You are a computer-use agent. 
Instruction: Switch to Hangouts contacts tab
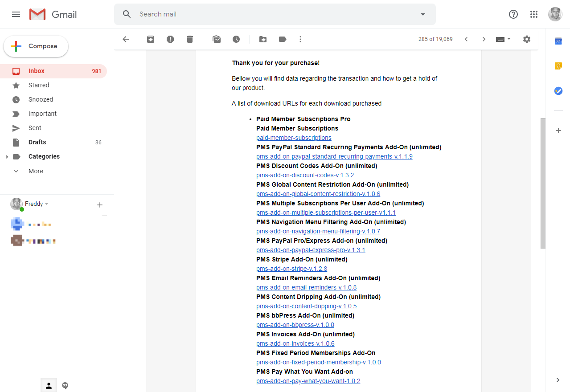click(x=49, y=386)
